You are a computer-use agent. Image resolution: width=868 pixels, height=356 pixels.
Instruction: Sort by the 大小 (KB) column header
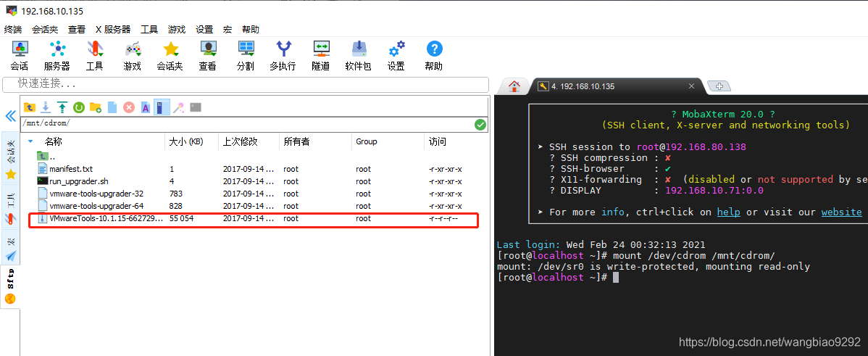tap(186, 141)
